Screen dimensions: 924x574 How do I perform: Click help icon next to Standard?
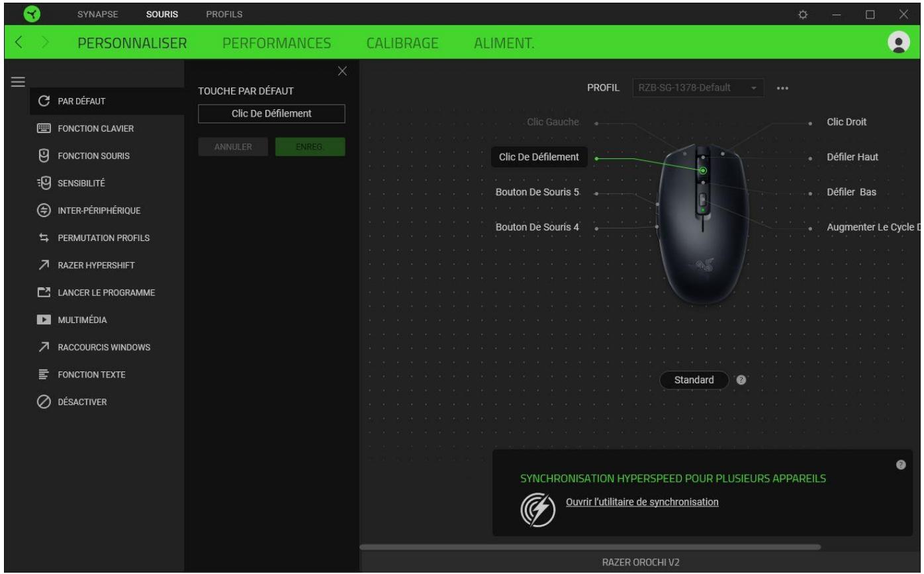[x=741, y=381]
